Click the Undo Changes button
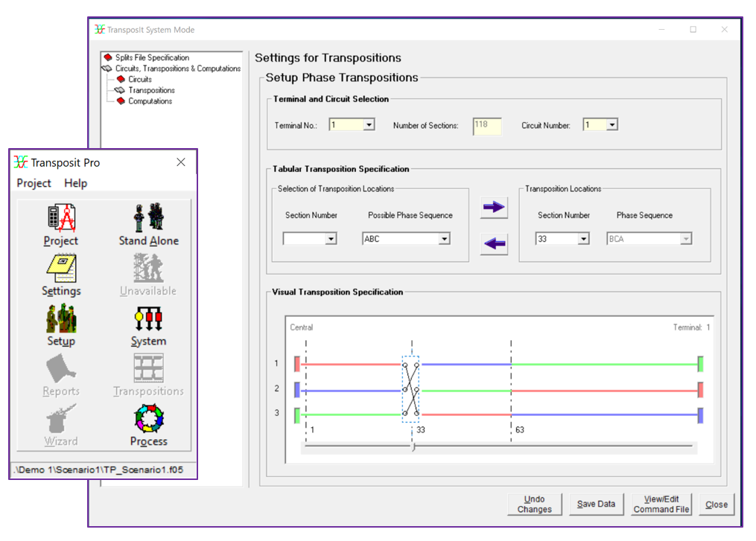This screenshot has width=756, height=541. point(534,505)
